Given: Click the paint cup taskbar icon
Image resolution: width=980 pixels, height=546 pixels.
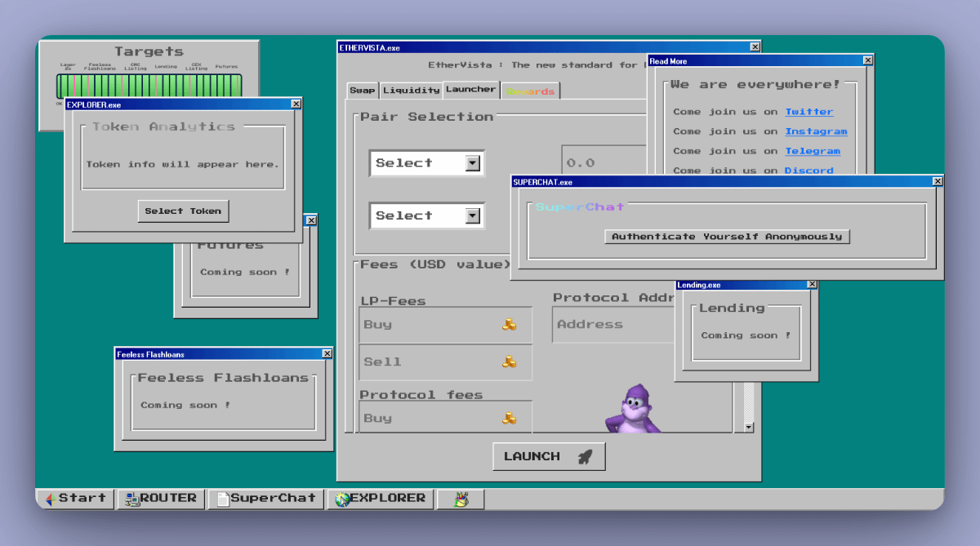Looking at the screenshot, I should (x=461, y=498).
